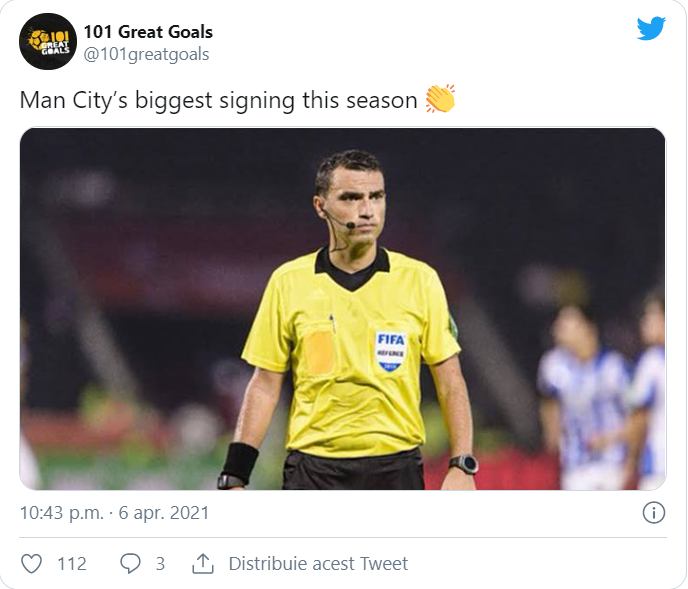Like the tweet with the heart icon

click(x=32, y=564)
